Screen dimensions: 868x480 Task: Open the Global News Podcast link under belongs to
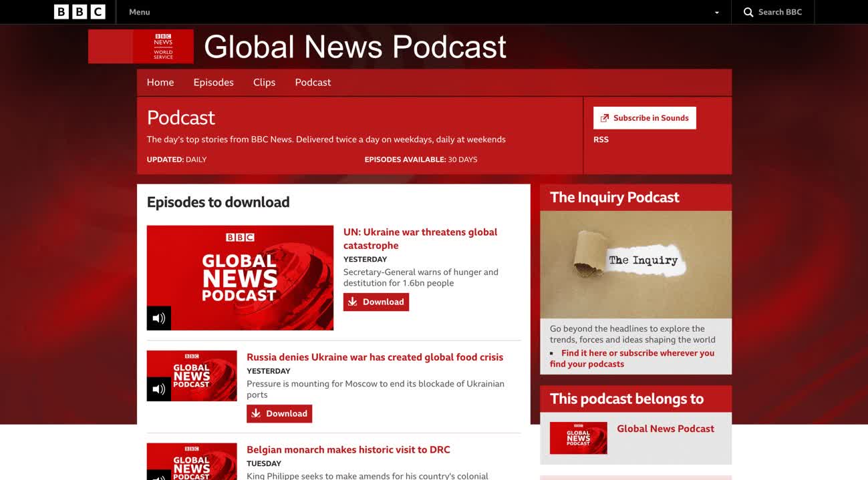[666, 429]
